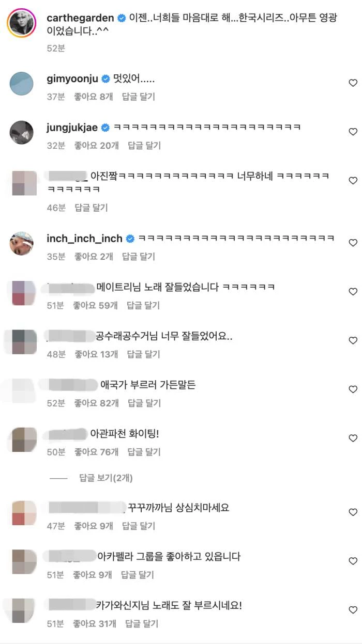
Task: Reply to the 아진짝 comment posted 46분 ago
Action: pyautogui.click(x=91, y=208)
